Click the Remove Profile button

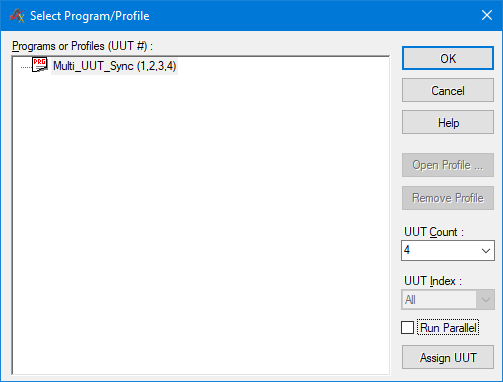tap(448, 198)
